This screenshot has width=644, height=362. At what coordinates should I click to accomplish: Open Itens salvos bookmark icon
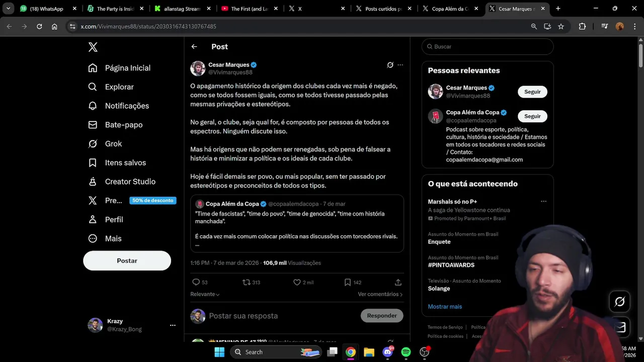click(93, 163)
